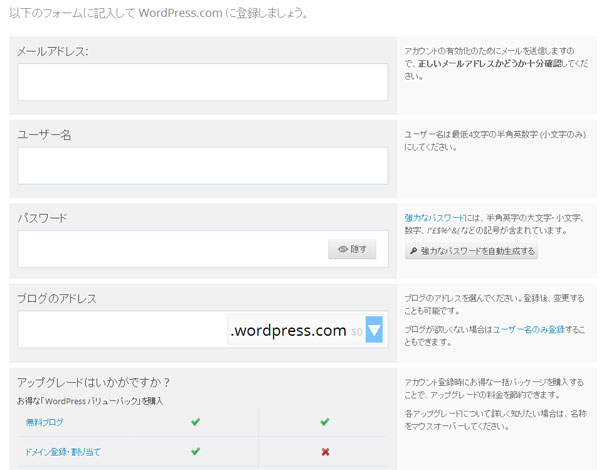The width and height of the screenshot is (609, 470).
Task: Click the メールアドレス label
Action: pos(53,51)
